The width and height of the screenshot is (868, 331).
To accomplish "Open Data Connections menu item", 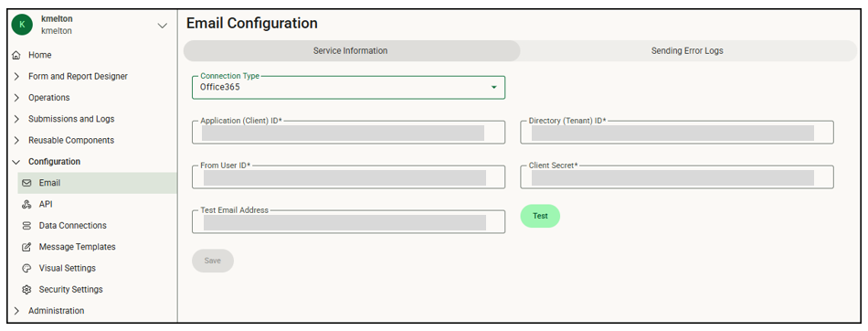I will pyautogui.click(x=72, y=226).
